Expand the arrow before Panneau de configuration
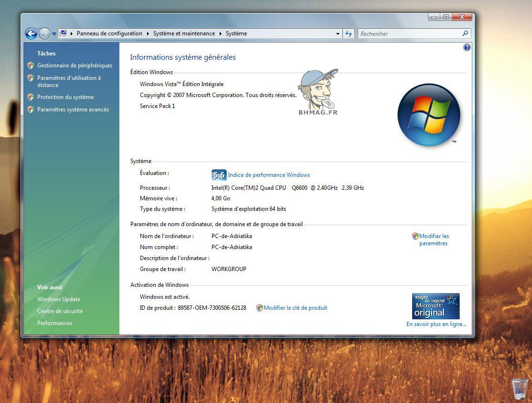The height and width of the screenshot is (403, 532). 72,33
